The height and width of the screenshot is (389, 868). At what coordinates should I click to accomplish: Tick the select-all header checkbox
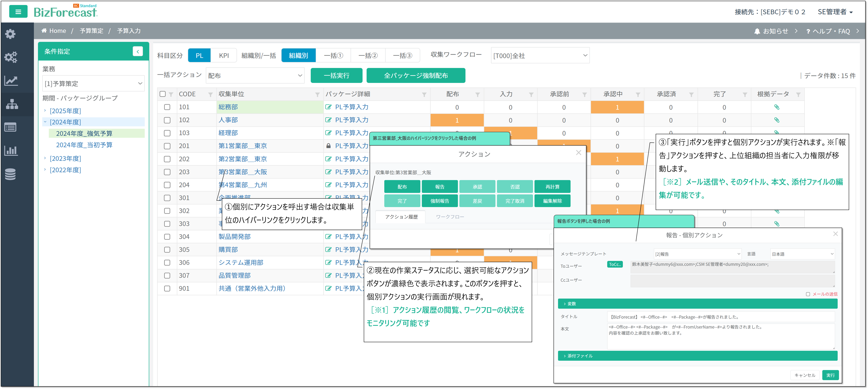[163, 94]
